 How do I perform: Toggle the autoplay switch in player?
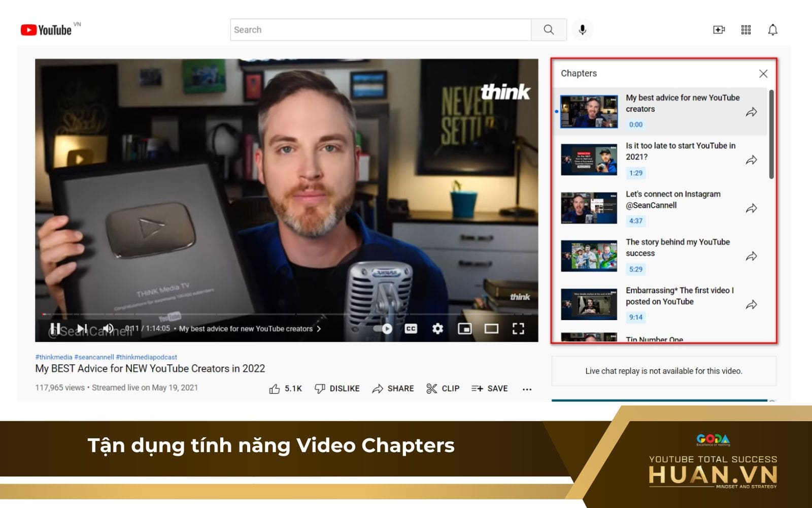point(383,329)
